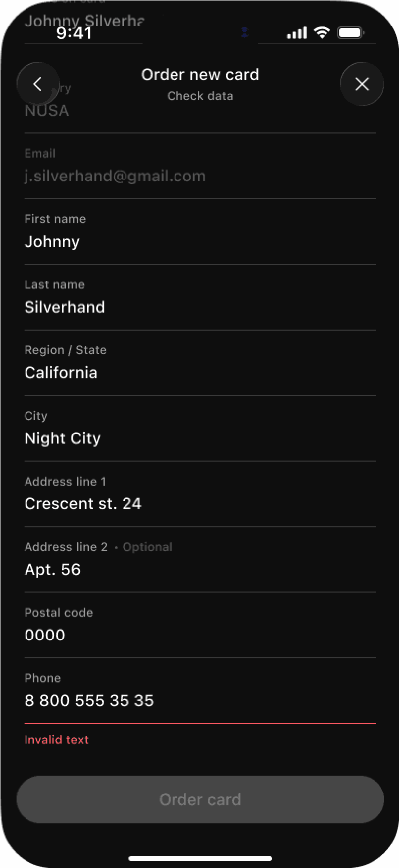Edit the Phone number field
This screenshot has height=868, width=399.
click(x=200, y=691)
